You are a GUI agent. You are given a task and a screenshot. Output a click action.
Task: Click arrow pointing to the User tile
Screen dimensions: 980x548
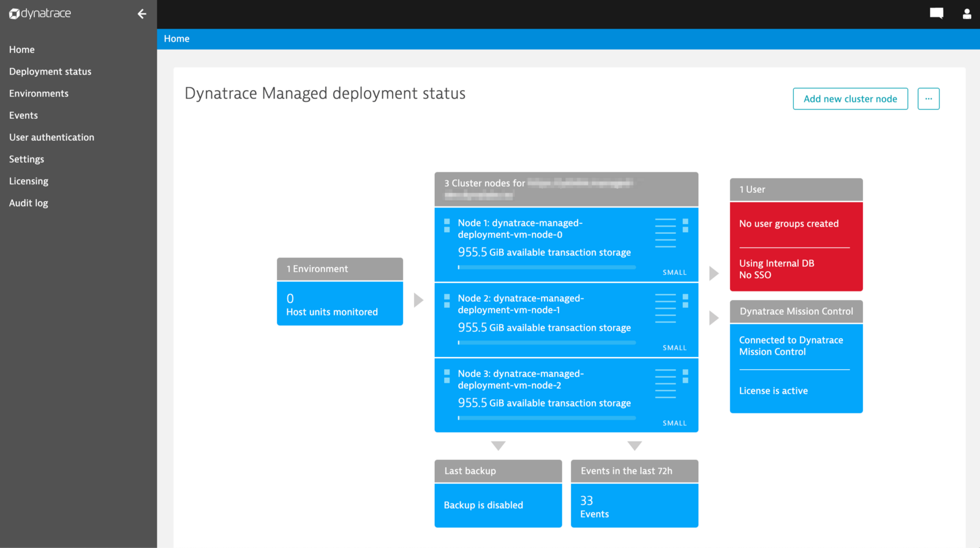(x=714, y=273)
